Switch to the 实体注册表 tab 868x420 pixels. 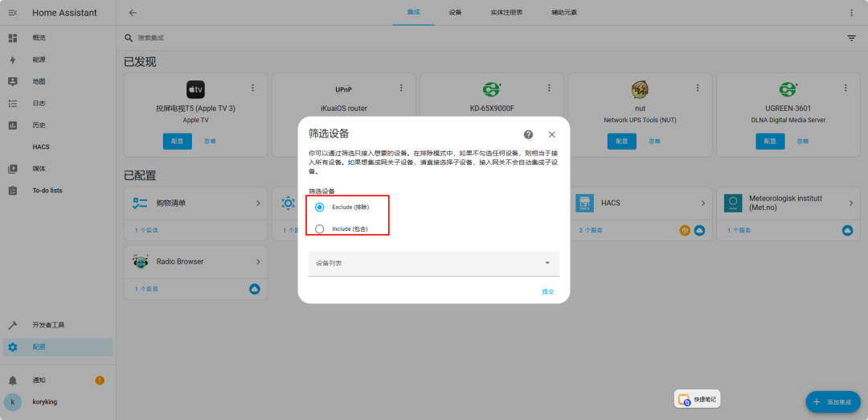506,12
